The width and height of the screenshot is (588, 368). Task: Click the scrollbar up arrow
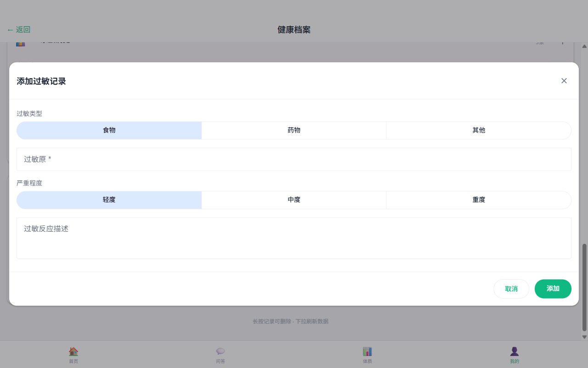(x=584, y=46)
